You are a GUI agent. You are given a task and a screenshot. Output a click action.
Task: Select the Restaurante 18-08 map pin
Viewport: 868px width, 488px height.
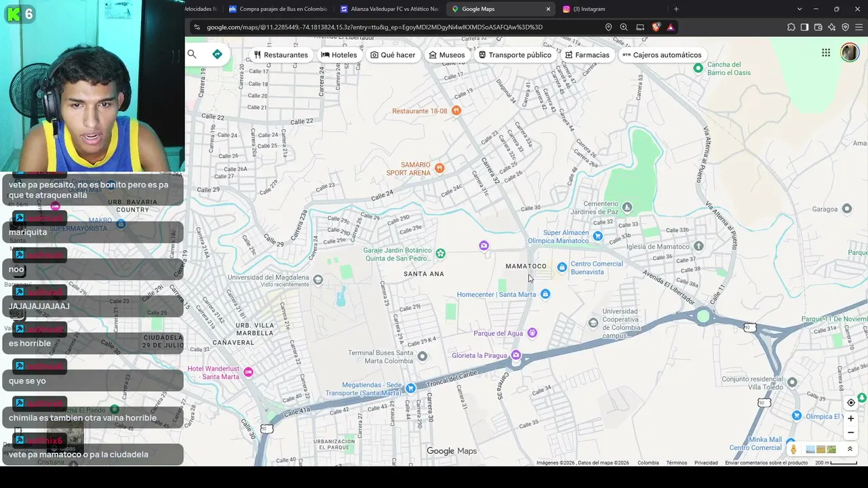coord(456,110)
